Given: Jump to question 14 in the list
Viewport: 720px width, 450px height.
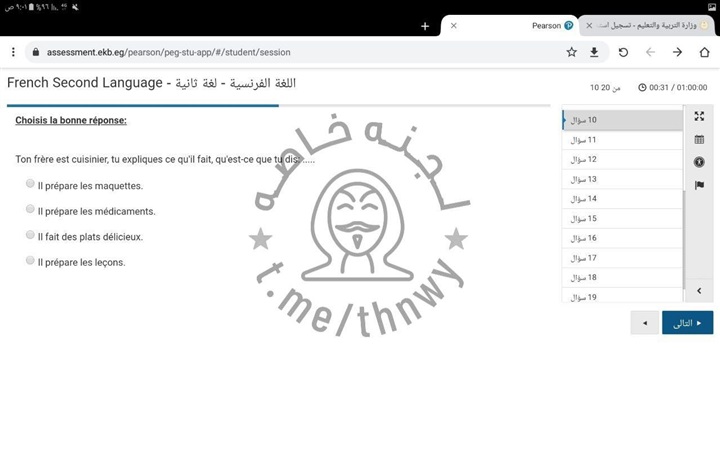Looking at the screenshot, I should 620,199.
